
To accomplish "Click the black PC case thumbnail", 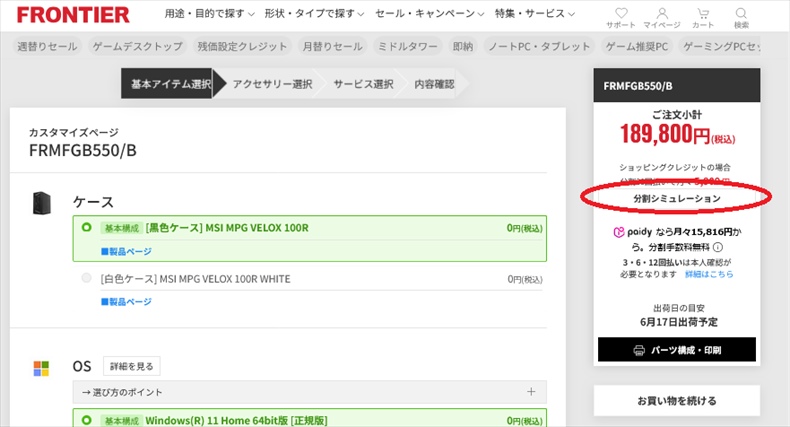I will coord(42,203).
